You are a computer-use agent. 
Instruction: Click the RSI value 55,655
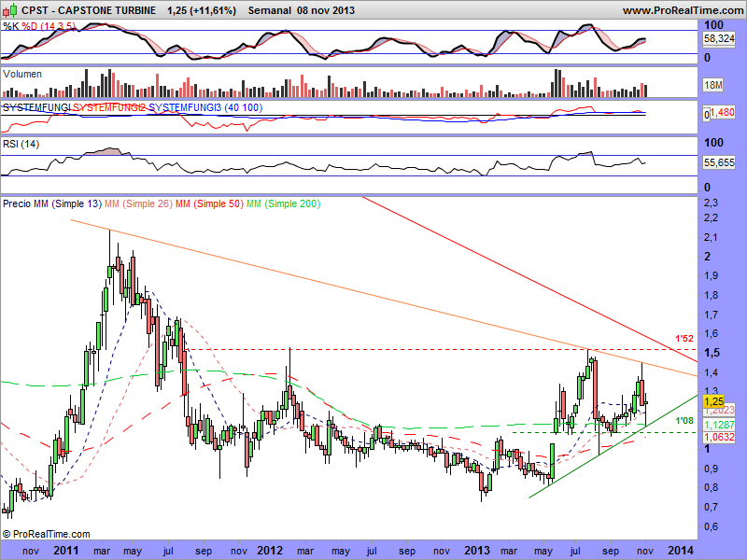719,162
